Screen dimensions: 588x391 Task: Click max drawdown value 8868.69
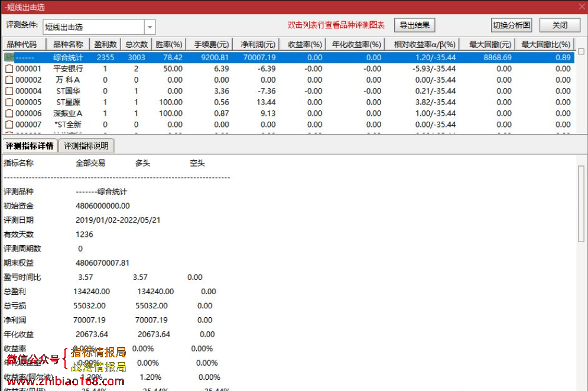click(x=497, y=57)
